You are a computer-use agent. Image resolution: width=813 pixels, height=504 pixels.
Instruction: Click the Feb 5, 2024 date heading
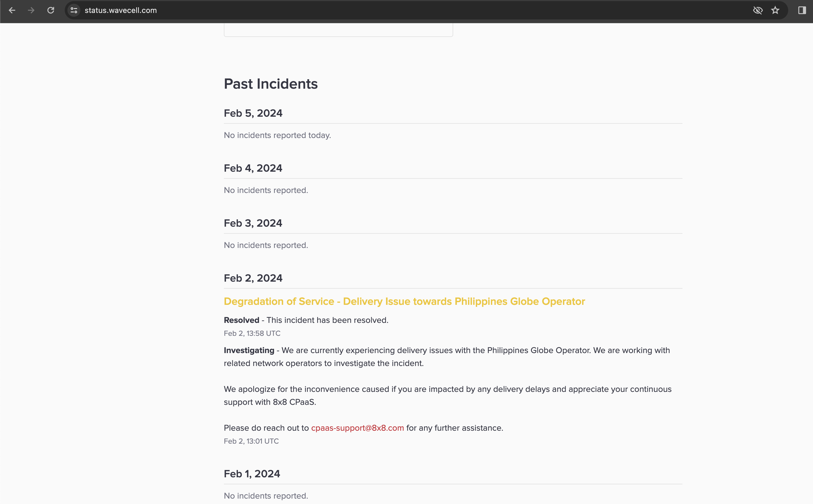point(253,113)
